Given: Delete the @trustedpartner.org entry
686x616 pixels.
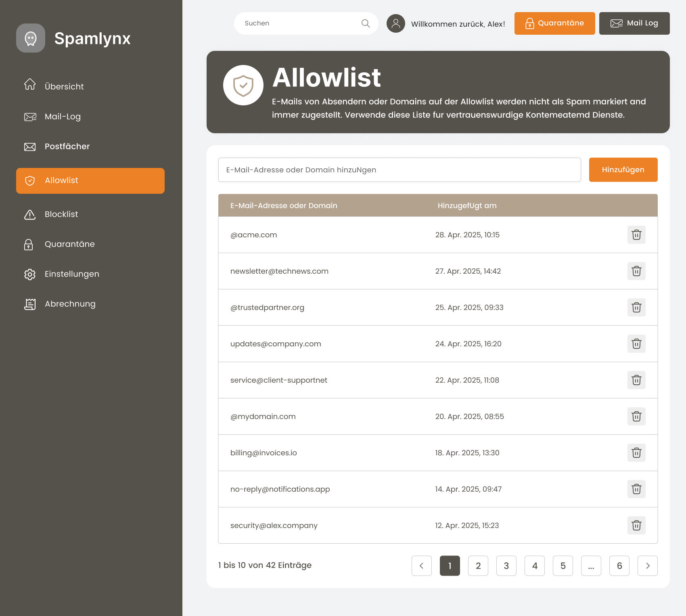Looking at the screenshot, I should click(x=636, y=308).
